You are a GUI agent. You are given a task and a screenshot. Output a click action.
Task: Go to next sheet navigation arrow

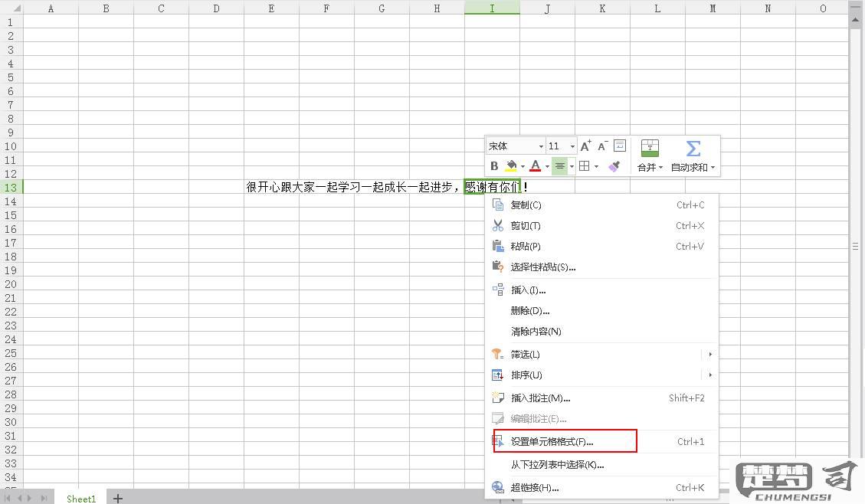(30, 499)
